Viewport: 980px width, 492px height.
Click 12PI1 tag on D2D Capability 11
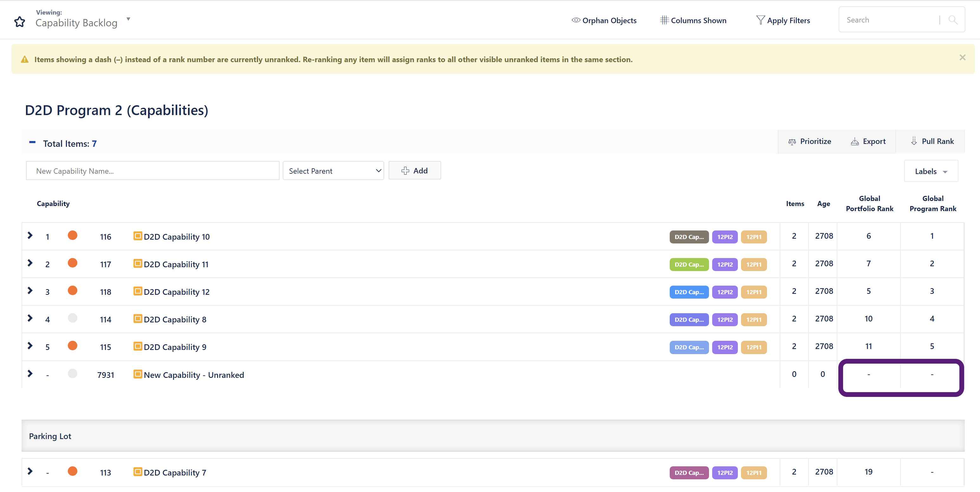pyautogui.click(x=754, y=264)
